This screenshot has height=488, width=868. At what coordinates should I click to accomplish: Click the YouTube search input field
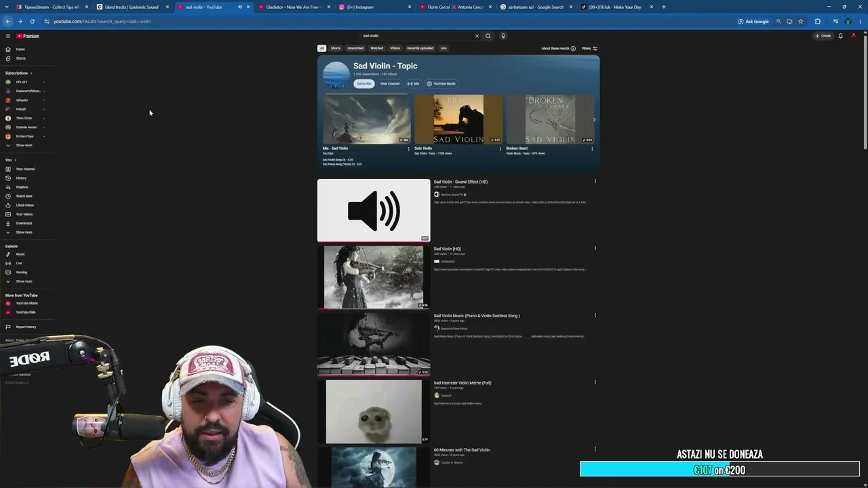point(417,36)
